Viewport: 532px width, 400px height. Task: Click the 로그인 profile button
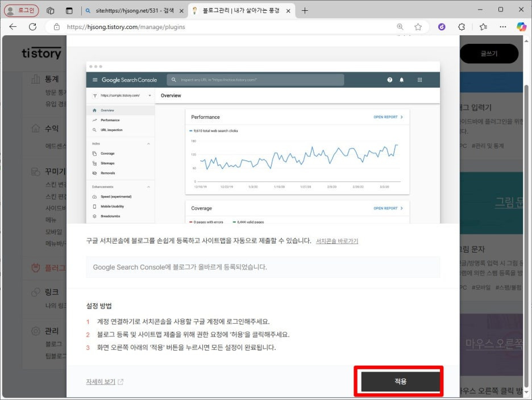[22, 10]
